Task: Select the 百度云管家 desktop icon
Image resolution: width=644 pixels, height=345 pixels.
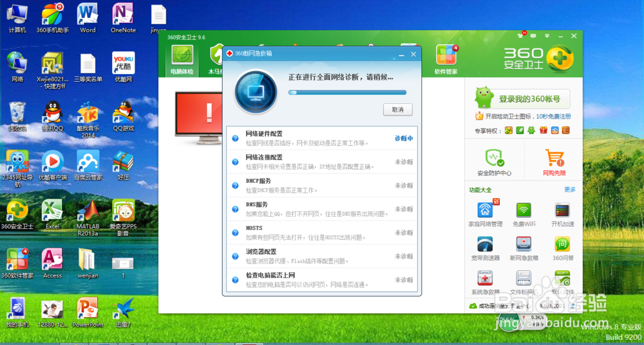Action: point(88,165)
